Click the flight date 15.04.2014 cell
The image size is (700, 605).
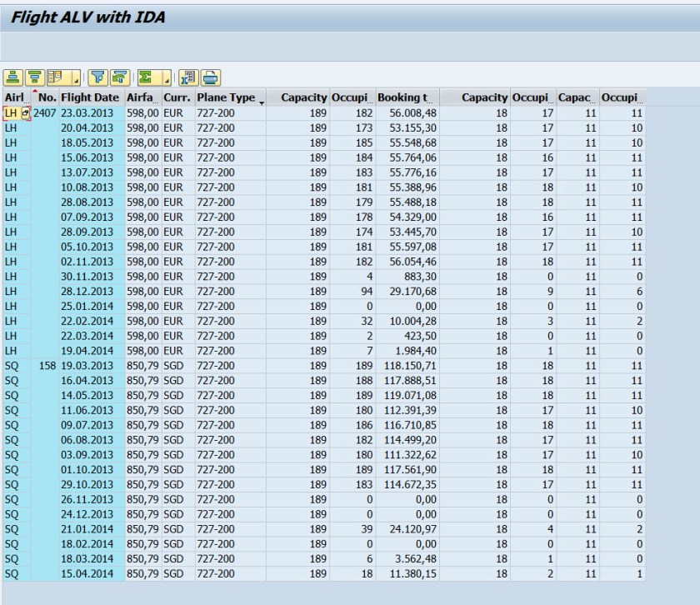90,573
